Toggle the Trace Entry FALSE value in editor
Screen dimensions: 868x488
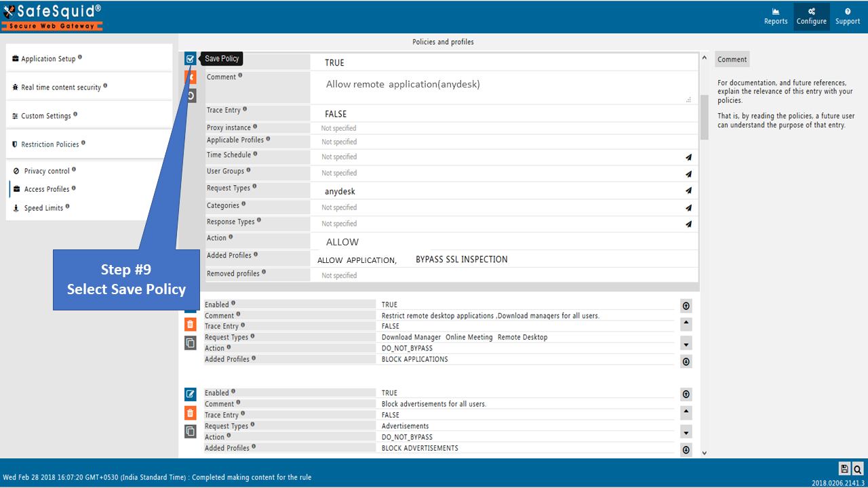pyautogui.click(x=336, y=114)
